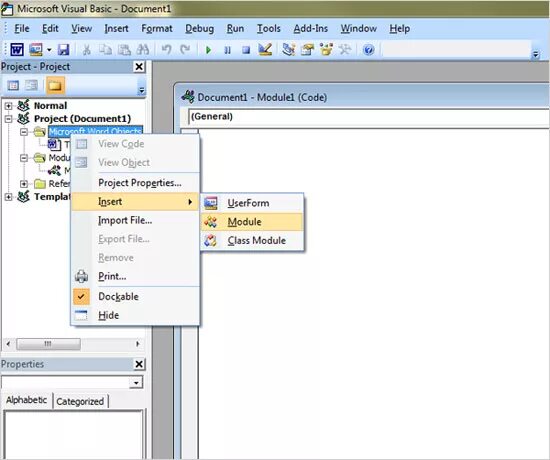Switch to the Alphabetic properties tab
Screen dimensions: 550x460
pos(27,400)
